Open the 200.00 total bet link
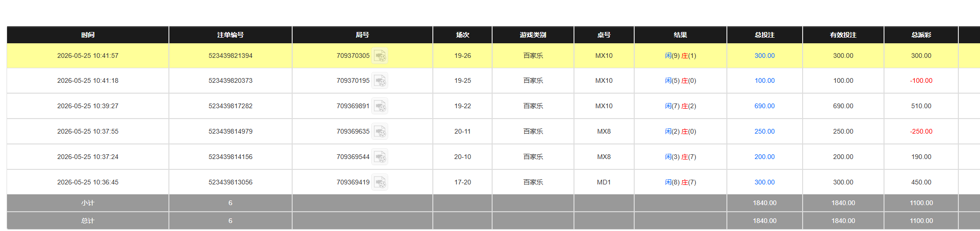 pyautogui.click(x=765, y=157)
